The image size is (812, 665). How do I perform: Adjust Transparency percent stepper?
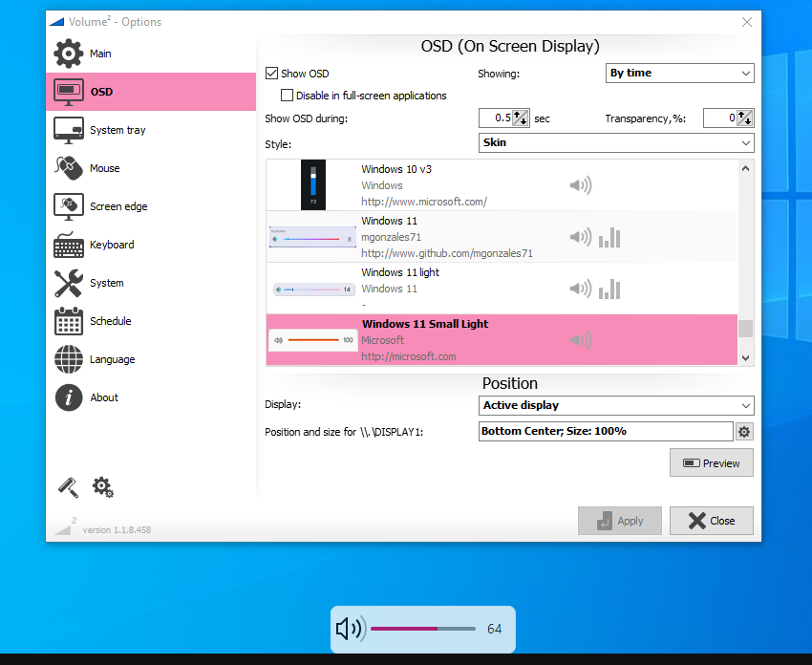coord(745,118)
